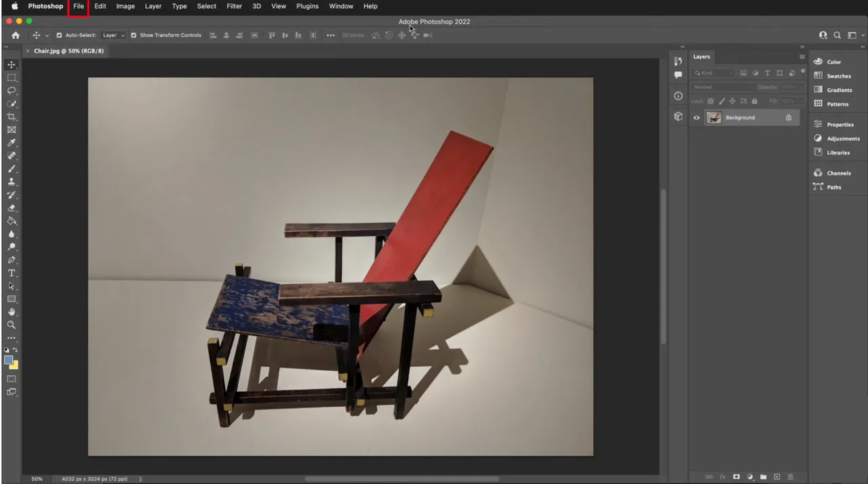Choose the Horizontal Type tool
The width and height of the screenshot is (868, 484).
12,273
